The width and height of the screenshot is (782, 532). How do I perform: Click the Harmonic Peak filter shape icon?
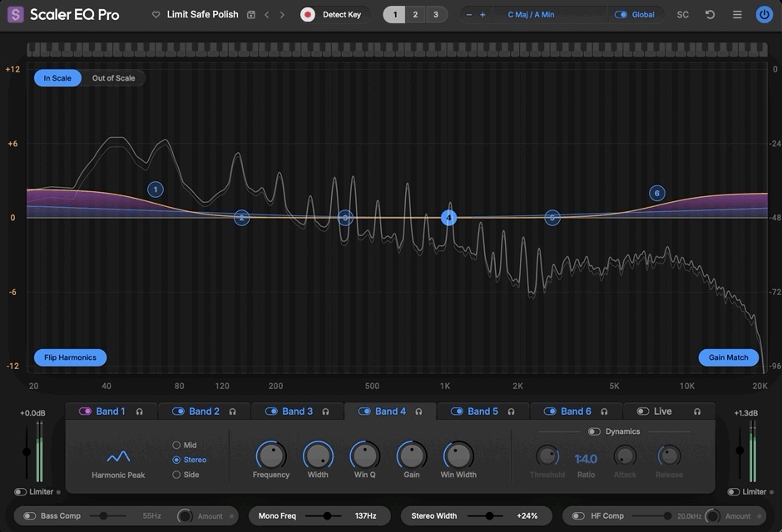[118, 456]
